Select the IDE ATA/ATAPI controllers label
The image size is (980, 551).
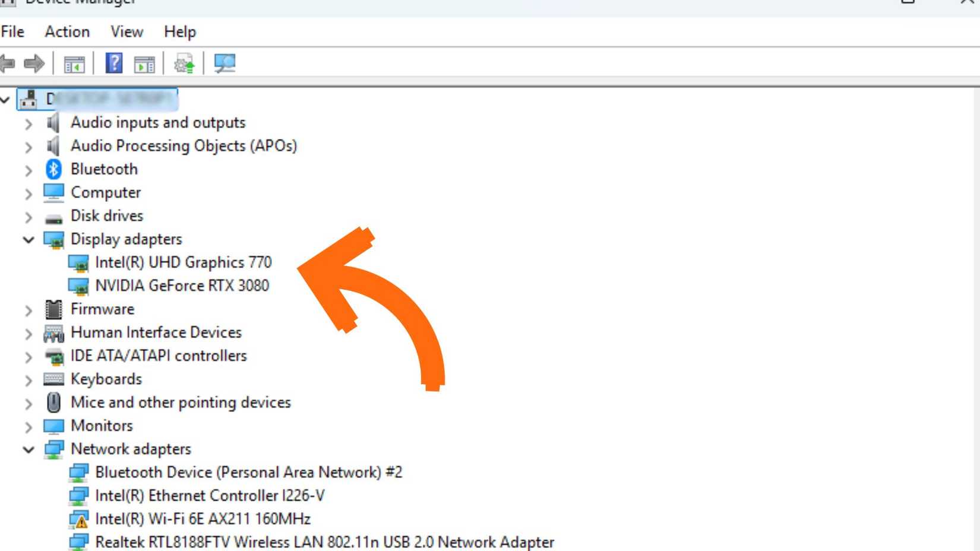[x=159, y=356]
